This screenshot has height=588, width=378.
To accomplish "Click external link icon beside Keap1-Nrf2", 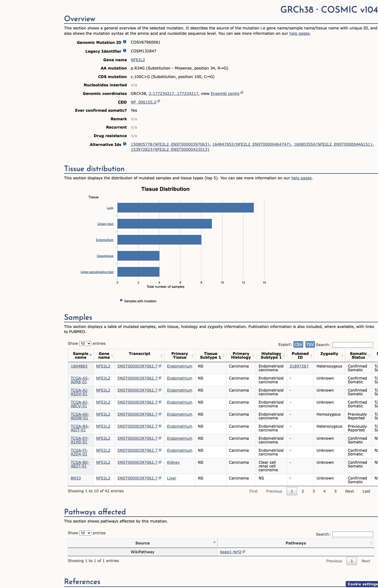I will (244, 552).
